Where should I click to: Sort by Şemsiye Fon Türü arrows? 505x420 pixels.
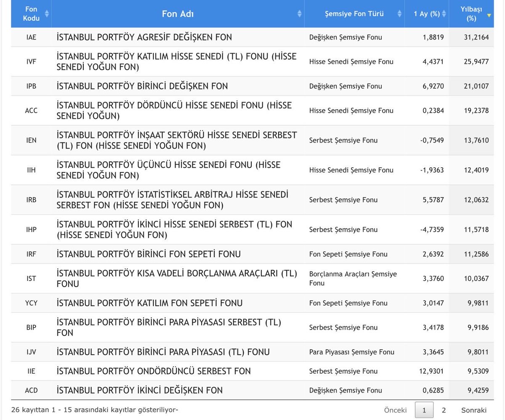click(399, 14)
